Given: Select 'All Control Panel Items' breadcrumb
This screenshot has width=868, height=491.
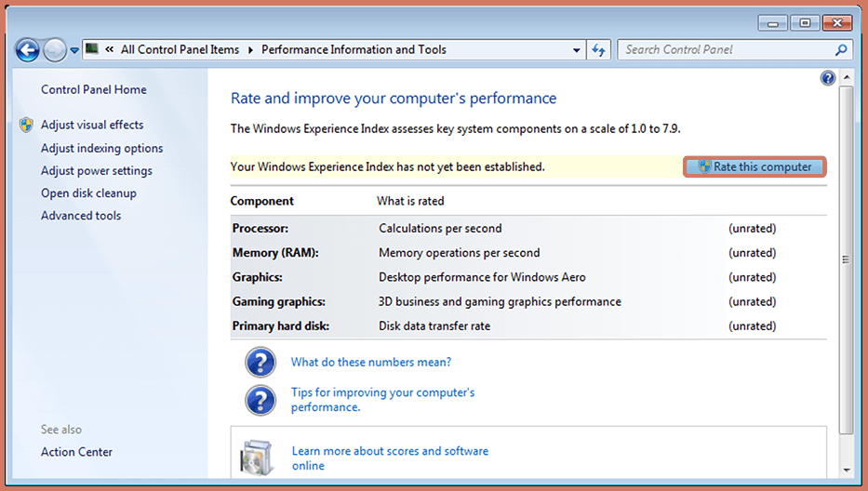Looking at the screenshot, I should 180,50.
